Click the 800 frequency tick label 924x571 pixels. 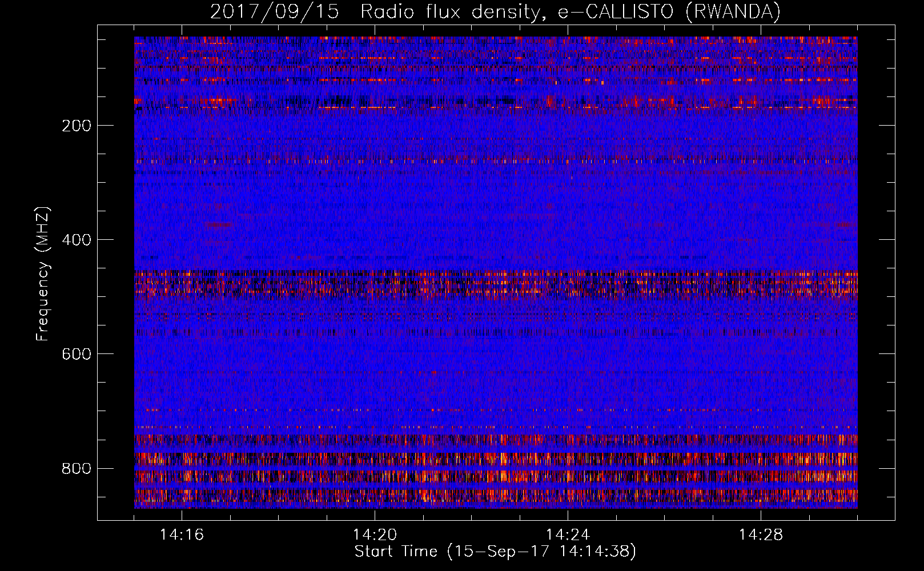(x=77, y=469)
